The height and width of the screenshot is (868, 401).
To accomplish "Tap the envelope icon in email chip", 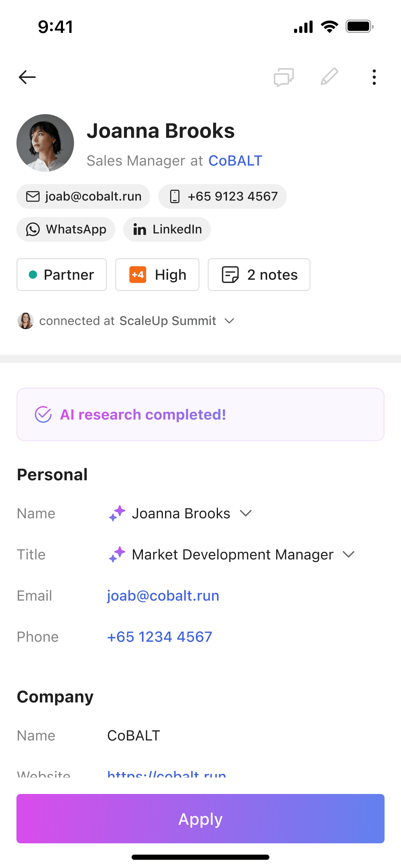I will coord(33,196).
